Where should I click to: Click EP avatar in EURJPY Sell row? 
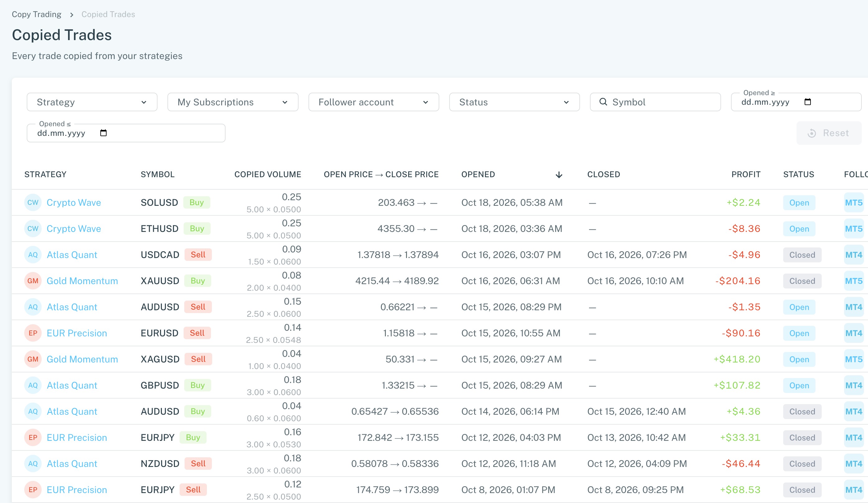click(x=33, y=490)
